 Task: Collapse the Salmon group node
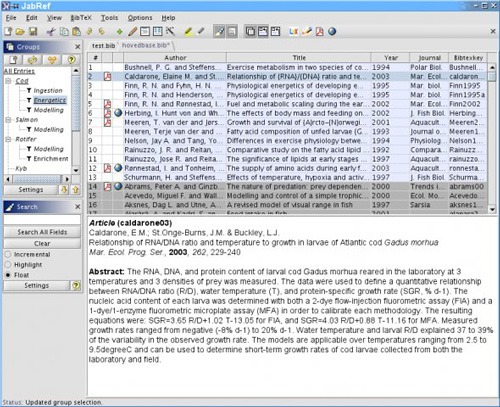[x=8, y=120]
